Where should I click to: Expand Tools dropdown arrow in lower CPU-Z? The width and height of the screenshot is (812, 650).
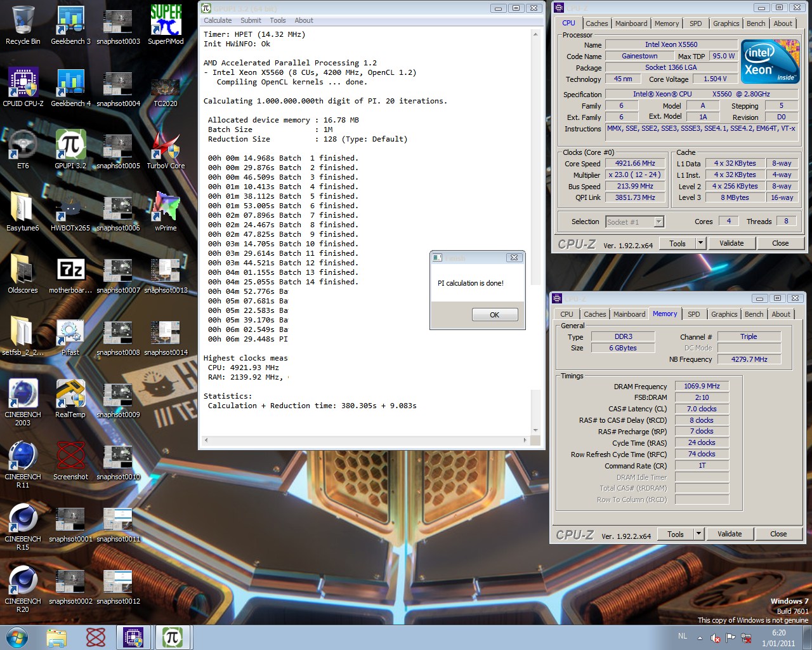pyautogui.click(x=698, y=534)
